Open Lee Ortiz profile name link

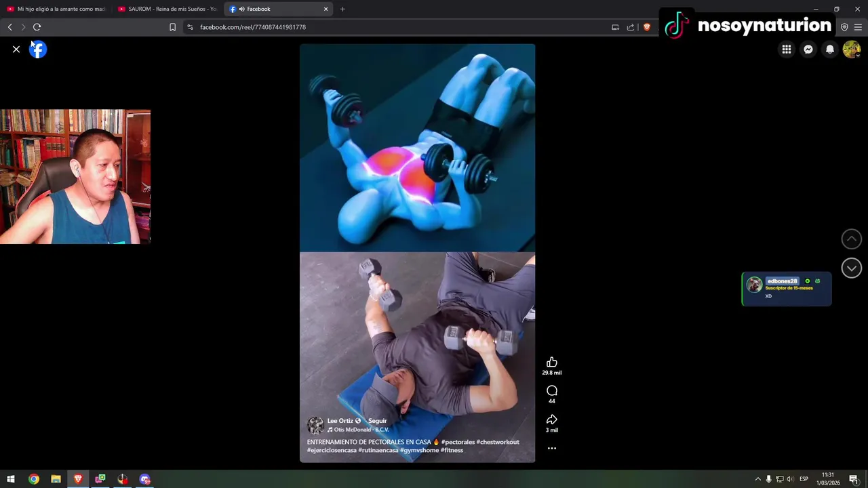(x=340, y=421)
